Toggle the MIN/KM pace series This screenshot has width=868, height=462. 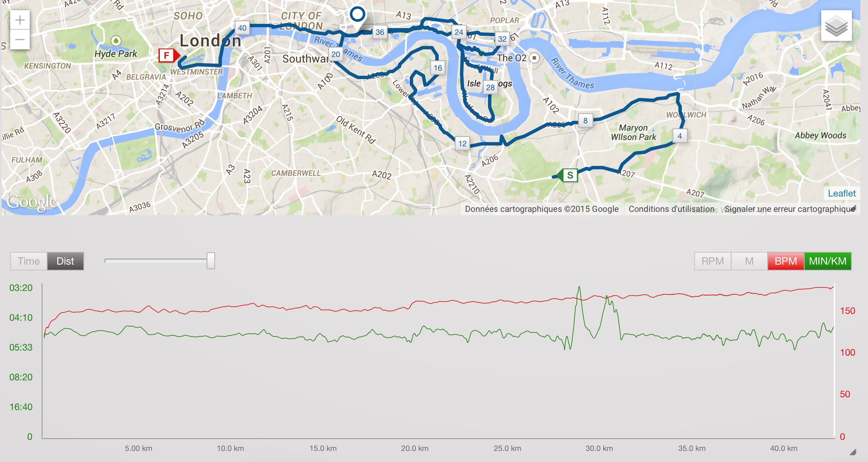pyautogui.click(x=827, y=261)
